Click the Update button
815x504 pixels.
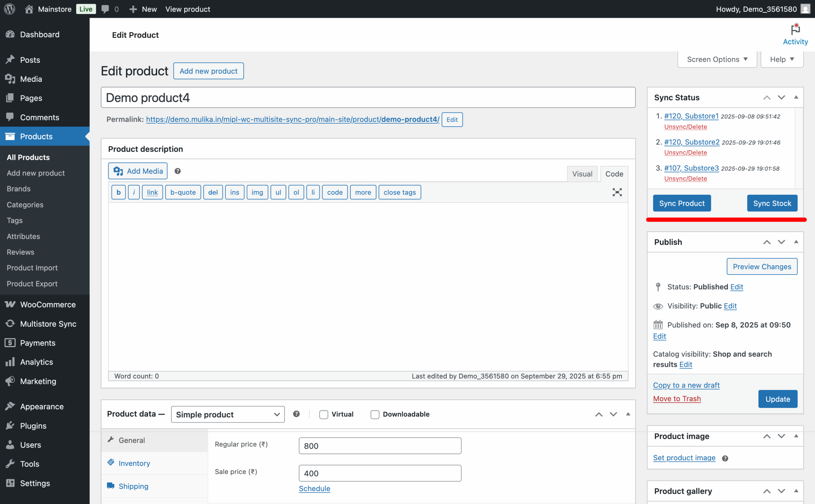777,399
